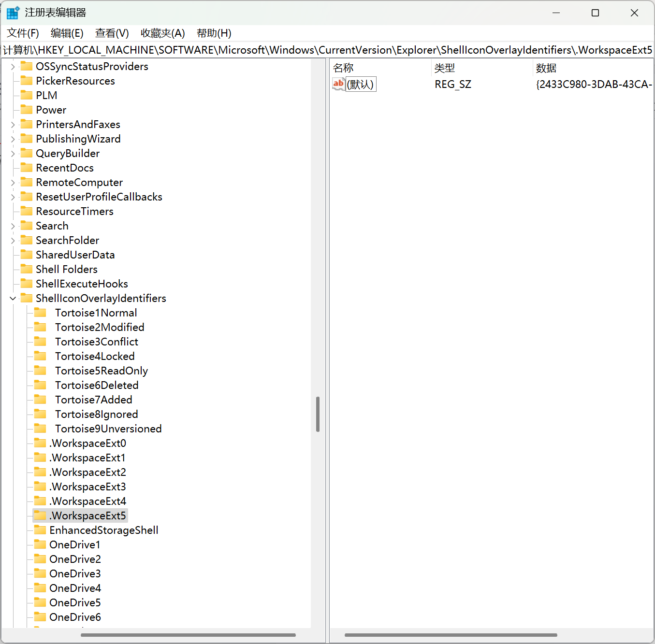Screen dimensions: 655x644
Task: Click the folder icon beside Power
Action: (27, 110)
